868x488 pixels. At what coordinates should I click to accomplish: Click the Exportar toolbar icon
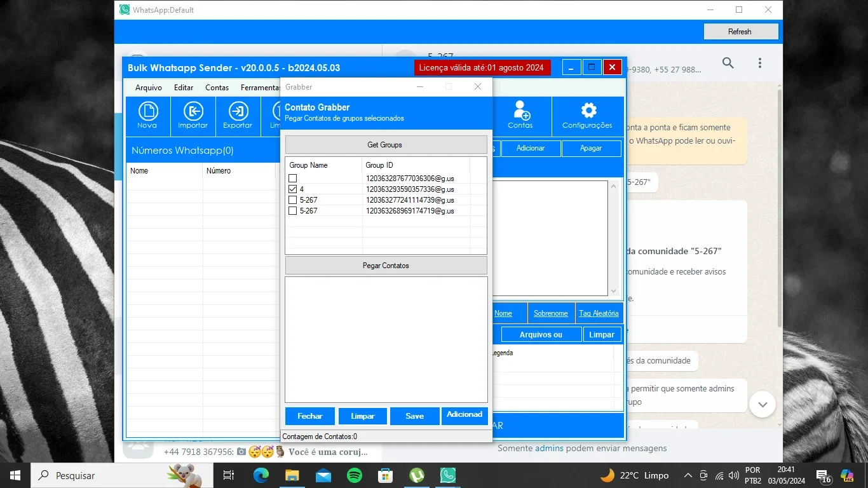tap(238, 112)
